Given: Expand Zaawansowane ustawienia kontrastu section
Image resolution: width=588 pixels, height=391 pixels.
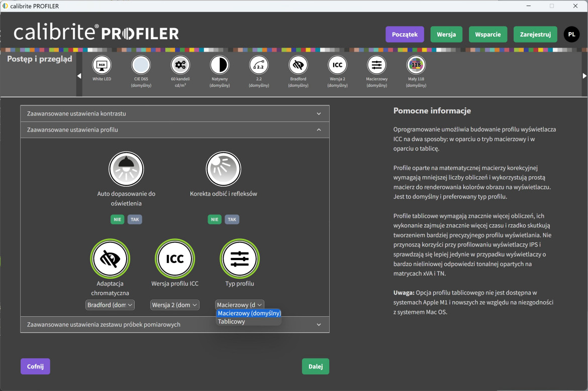Looking at the screenshot, I should click(175, 113).
